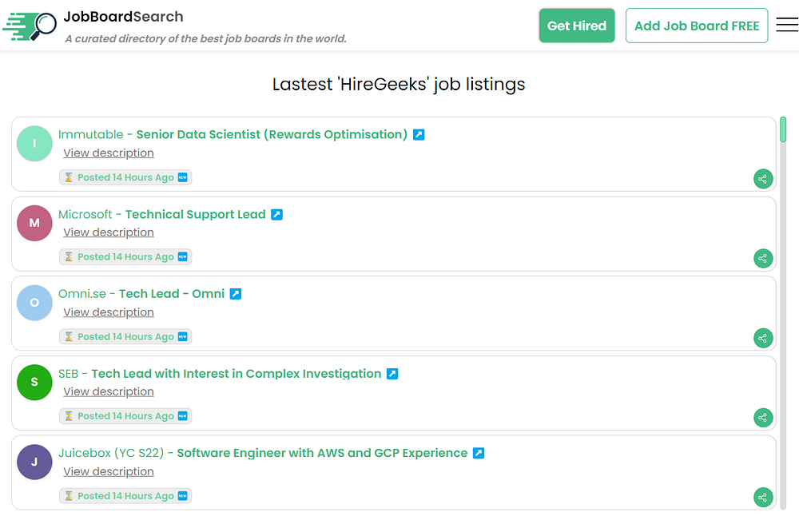This screenshot has height=532, width=799.
Task: Expand description for Omni.se Tech Lead
Action: pos(109,312)
